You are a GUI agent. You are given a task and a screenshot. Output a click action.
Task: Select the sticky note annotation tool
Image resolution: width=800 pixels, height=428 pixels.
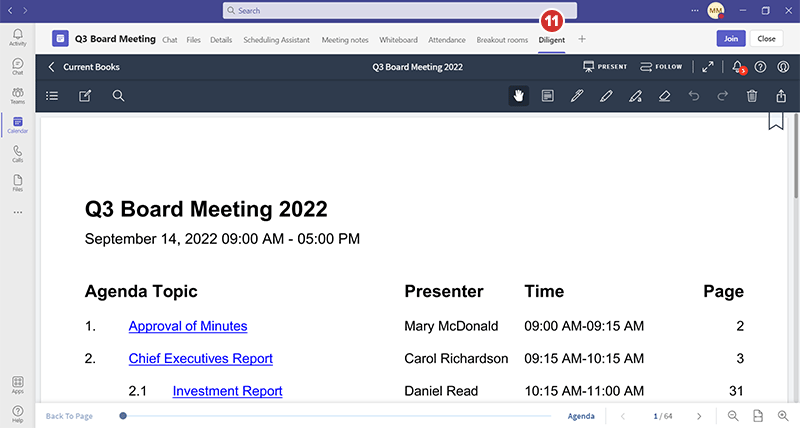[547, 96]
